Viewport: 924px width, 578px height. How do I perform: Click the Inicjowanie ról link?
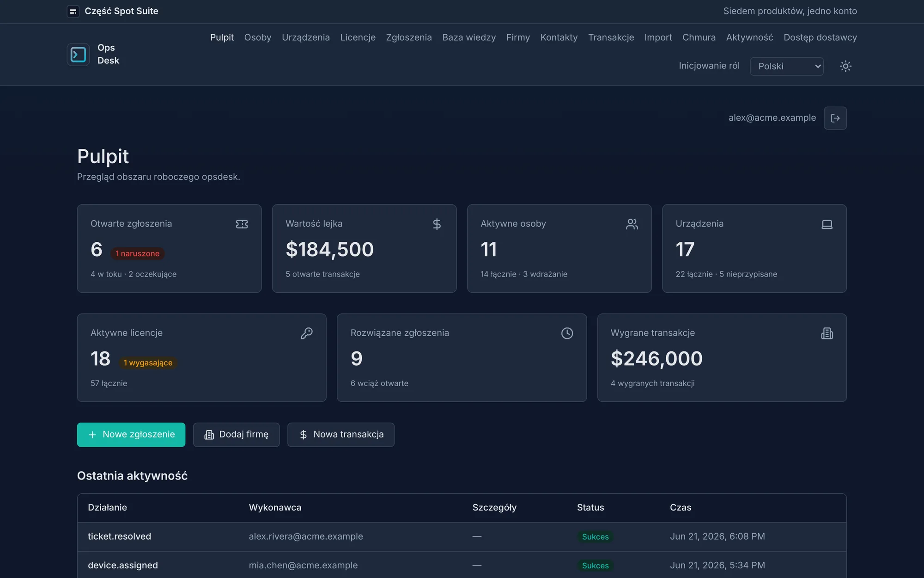tap(709, 66)
